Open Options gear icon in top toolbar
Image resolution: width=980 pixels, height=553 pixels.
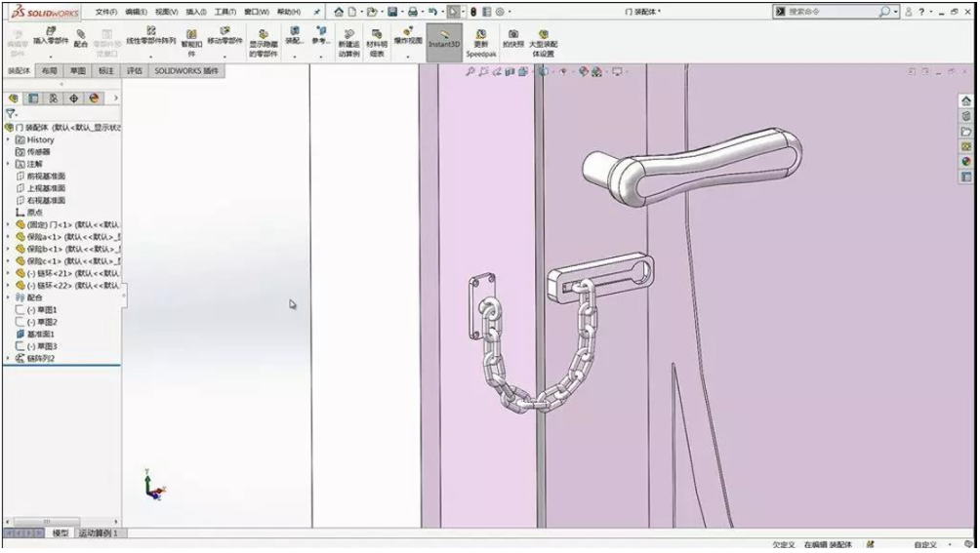point(500,12)
